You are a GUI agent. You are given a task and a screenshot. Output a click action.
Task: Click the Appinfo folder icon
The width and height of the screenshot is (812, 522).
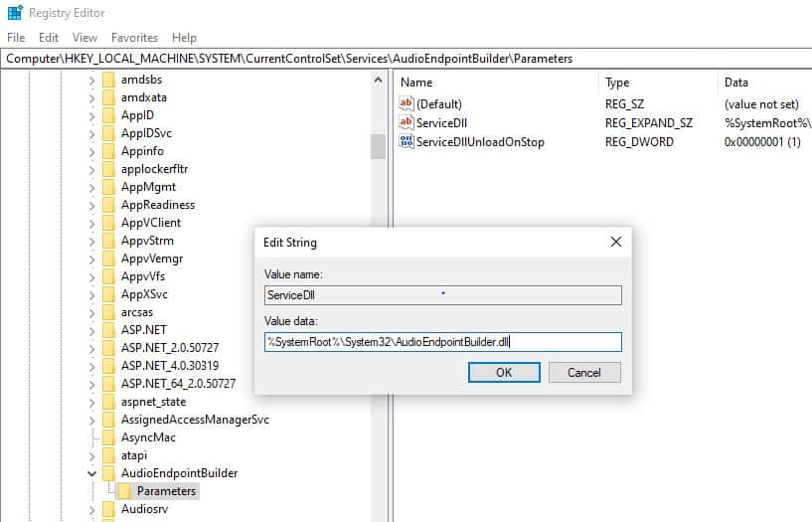click(108, 151)
